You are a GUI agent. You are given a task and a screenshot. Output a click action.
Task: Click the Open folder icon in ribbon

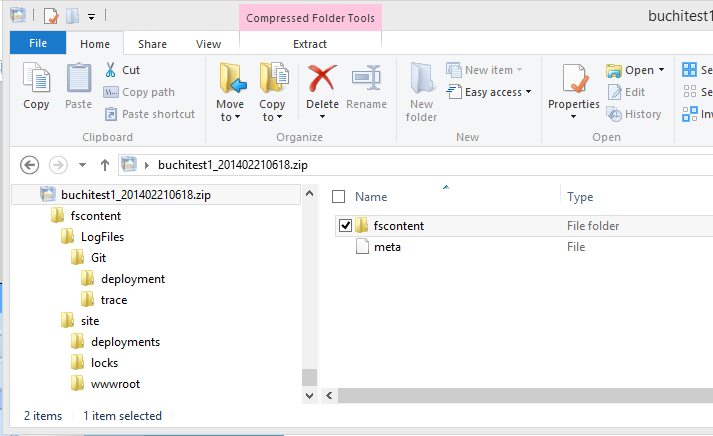[614, 70]
